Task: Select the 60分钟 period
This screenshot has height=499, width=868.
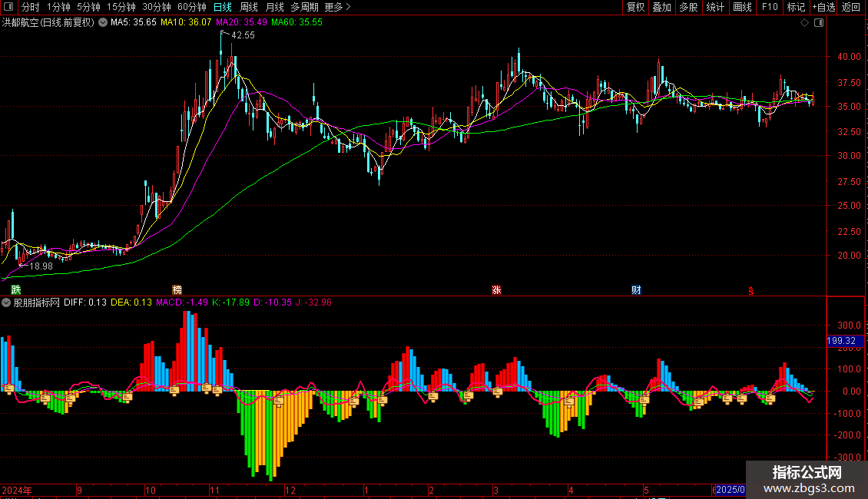Action: (192, 7)
